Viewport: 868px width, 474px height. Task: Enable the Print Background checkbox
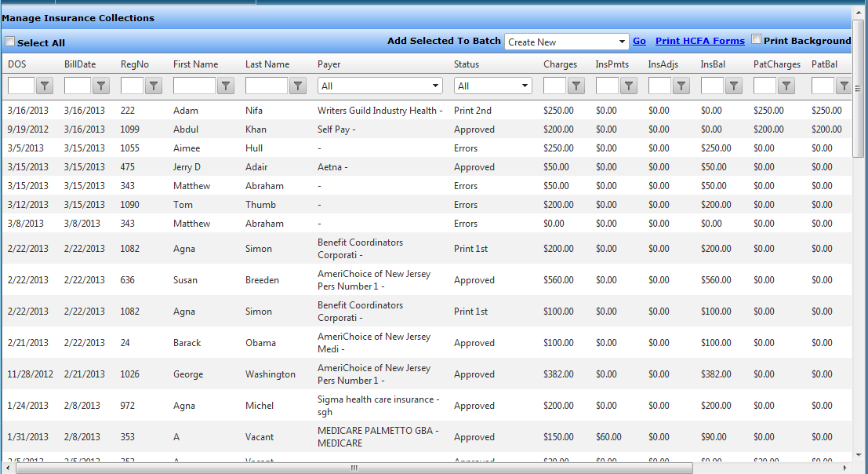[x=757, y=39]
